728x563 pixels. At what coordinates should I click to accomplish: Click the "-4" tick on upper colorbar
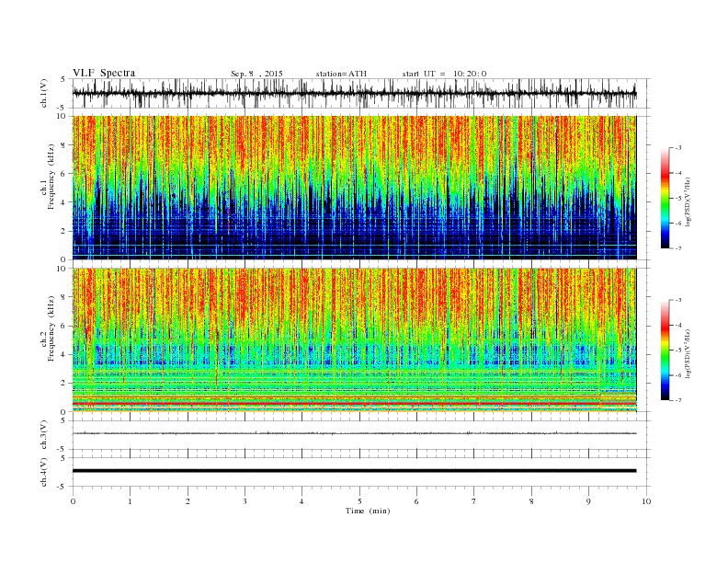(x=677, y=173)
